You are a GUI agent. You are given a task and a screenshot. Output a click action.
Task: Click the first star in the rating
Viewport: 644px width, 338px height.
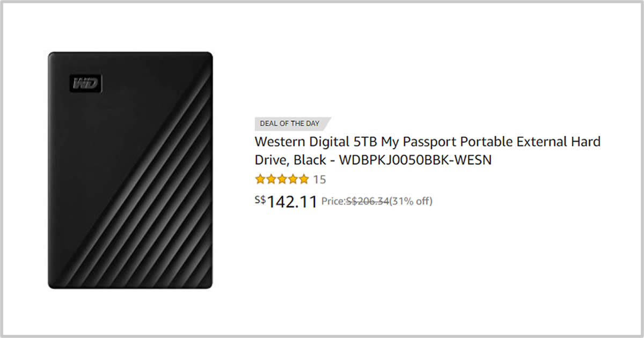[x=260, y=179]
